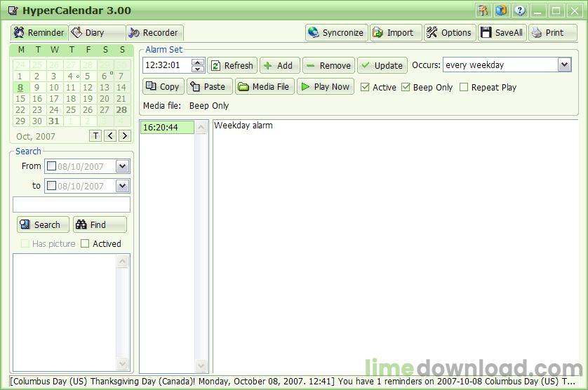Save everything with the SaveAll button
The height and width of the screenshot is (390, 588).
[x=502, y=33]
